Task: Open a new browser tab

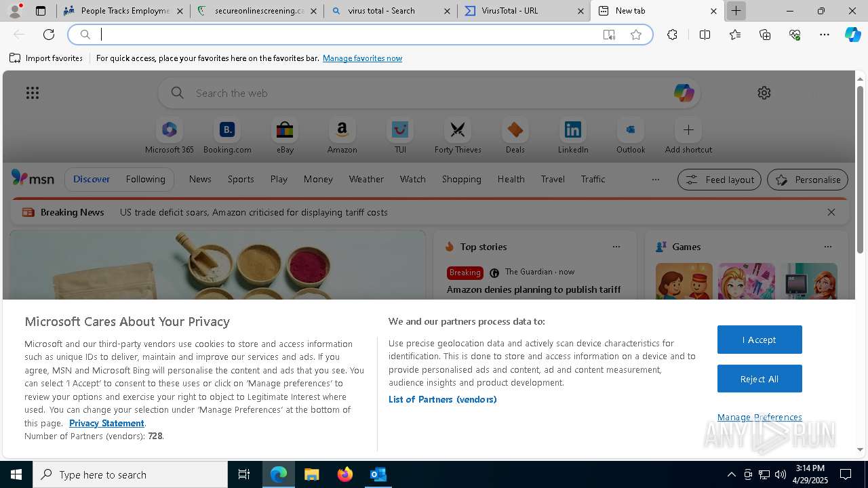Action: point(736,11)
